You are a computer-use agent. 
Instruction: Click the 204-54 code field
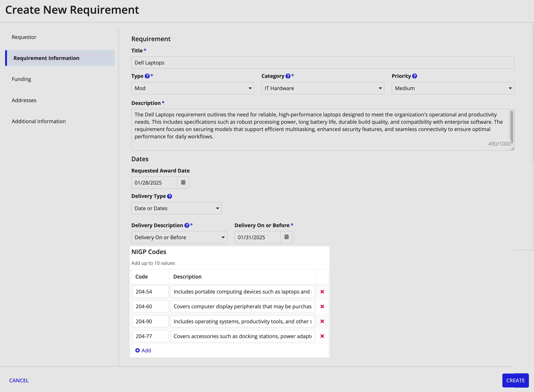[x=150, y=291]
